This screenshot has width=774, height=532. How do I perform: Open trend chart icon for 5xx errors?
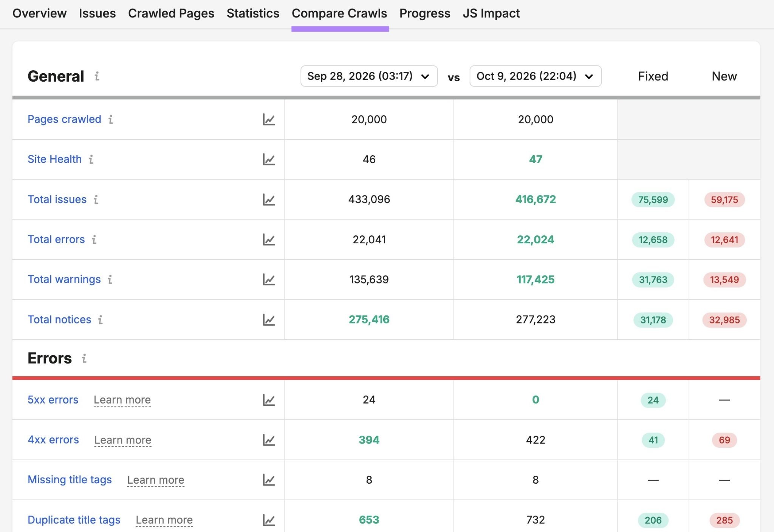tap(269, 400)
